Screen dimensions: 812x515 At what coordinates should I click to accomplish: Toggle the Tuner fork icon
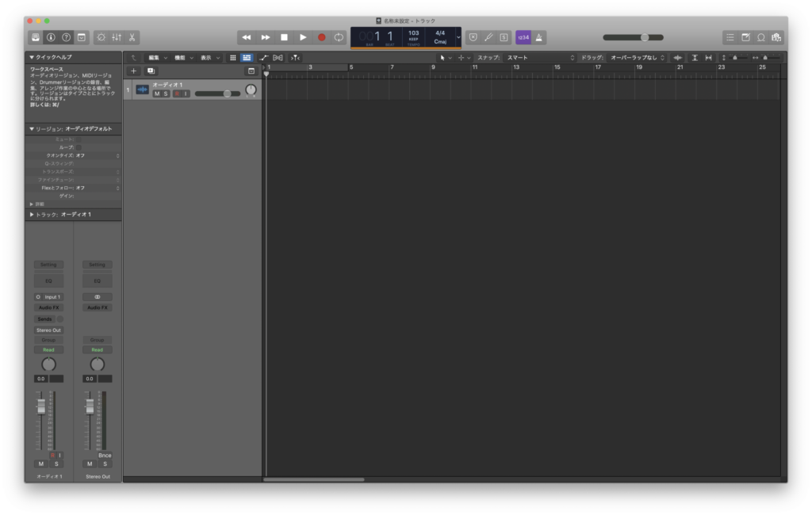[x=488, y=37]
